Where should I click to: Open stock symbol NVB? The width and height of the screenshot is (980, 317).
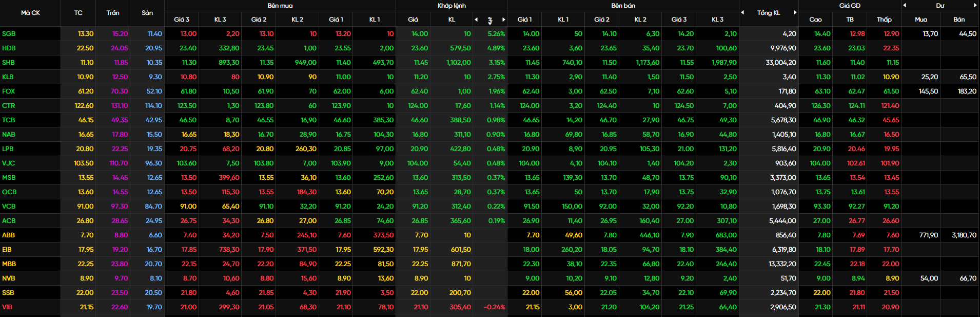click(x=9, y=278)
